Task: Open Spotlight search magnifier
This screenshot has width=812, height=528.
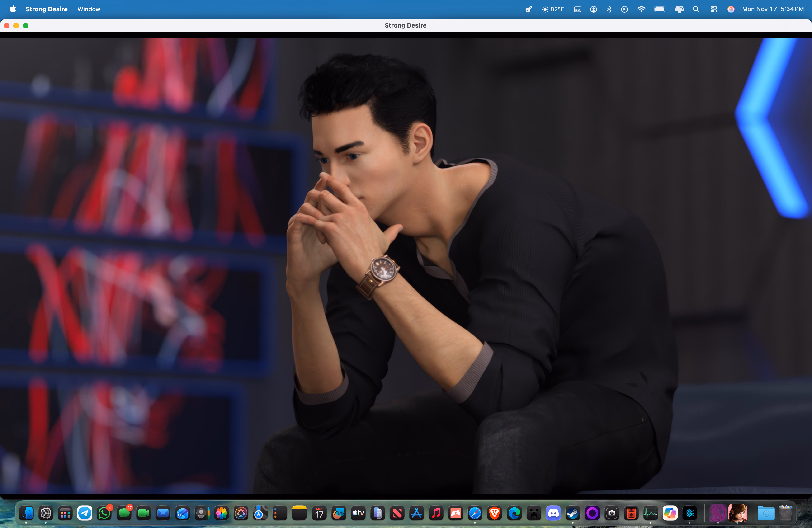Action: point(696,9)
